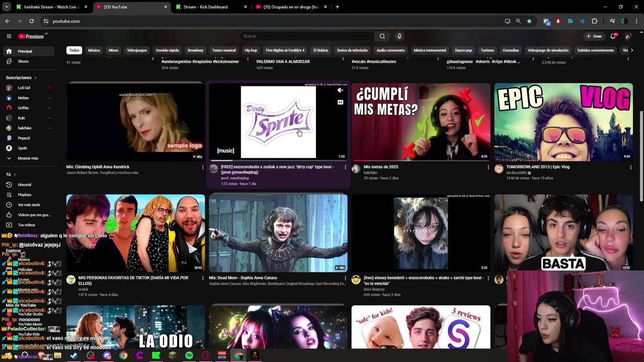644x362 pixels.
Task: Expand the Tú section chevron
Action: (15, 174)
